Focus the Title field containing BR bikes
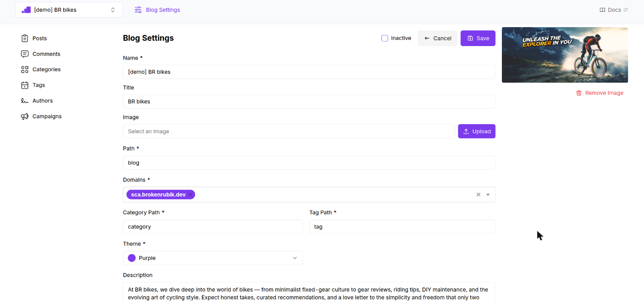644x301 pixels. (x=309, y=101)
